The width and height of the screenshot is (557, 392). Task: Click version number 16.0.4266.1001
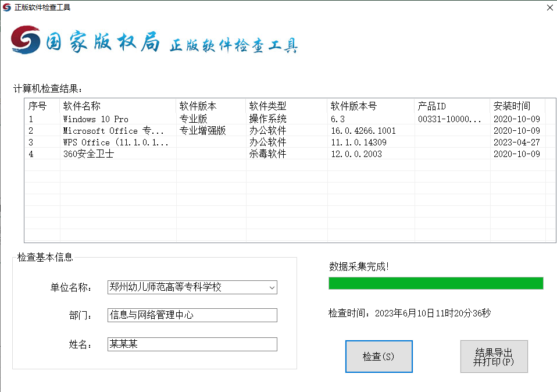[363, 131]
